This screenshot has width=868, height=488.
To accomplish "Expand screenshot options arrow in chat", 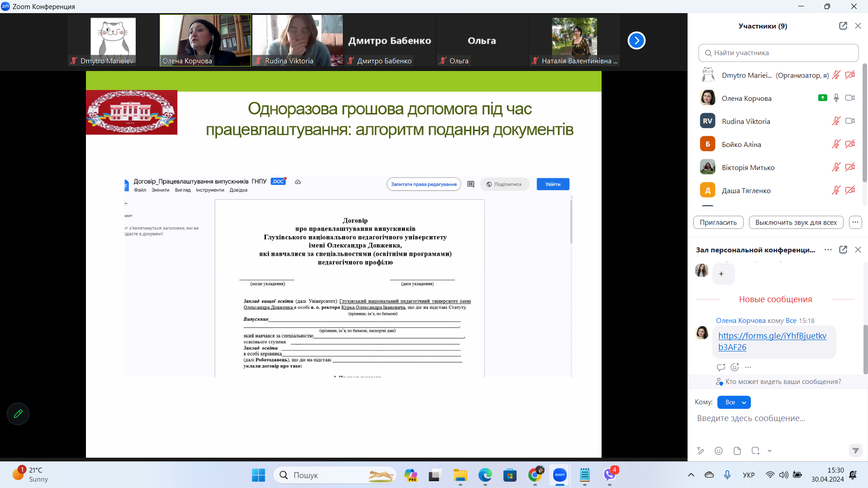I will (769, 450).
